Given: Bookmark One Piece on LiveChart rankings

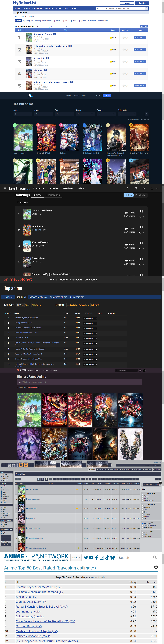Looking at the screenshot, I should point(141,227).
